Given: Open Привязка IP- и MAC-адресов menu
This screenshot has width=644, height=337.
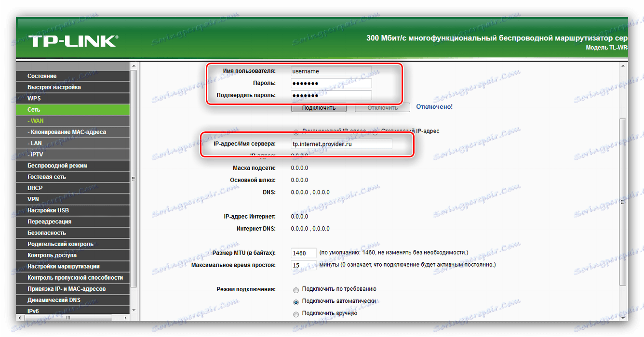Looking at the screenshot, I should point(73,289).
